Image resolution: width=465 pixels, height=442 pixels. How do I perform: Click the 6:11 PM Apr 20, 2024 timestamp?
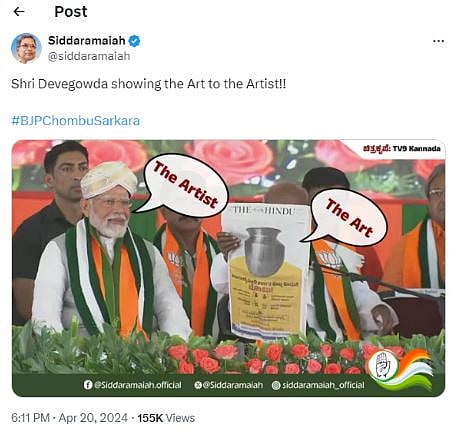69,418
